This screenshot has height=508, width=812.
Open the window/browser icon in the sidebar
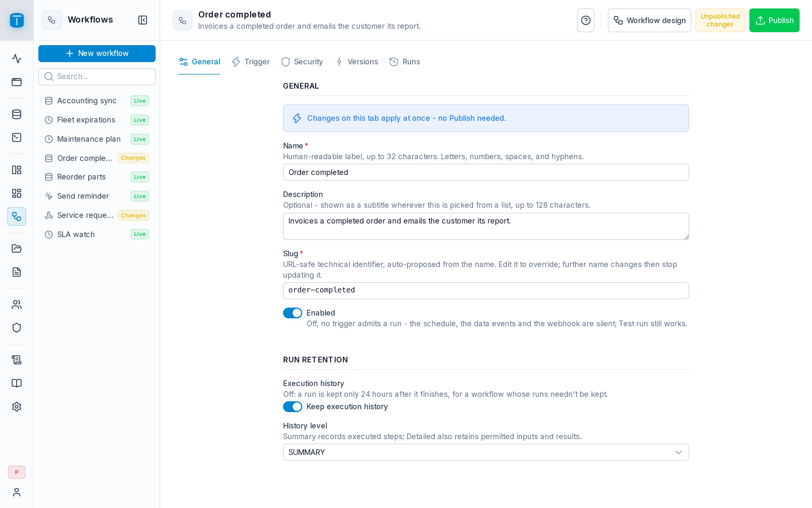click(x=17, y=82)
